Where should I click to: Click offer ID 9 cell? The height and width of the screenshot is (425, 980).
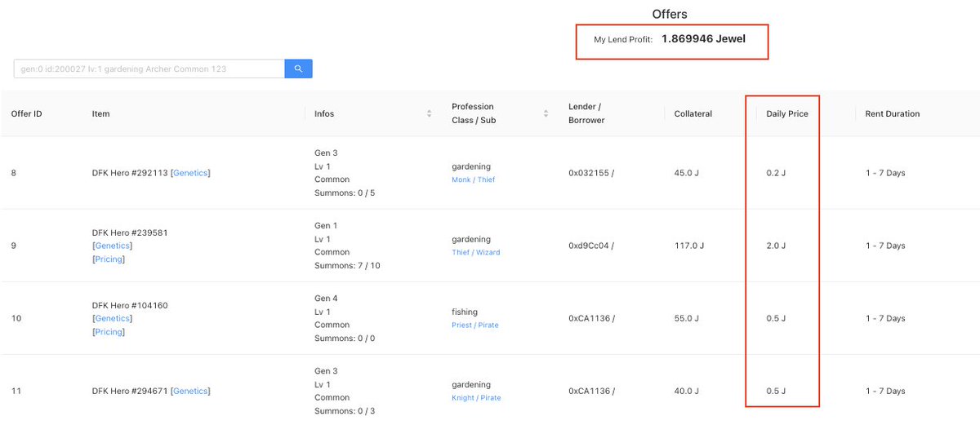pos(14,246)
